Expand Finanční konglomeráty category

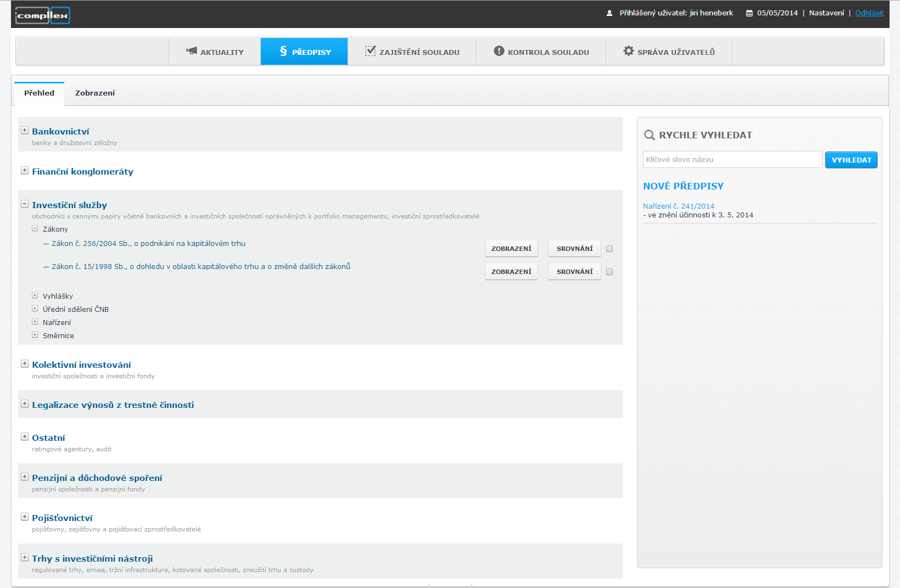pos(25,171)
